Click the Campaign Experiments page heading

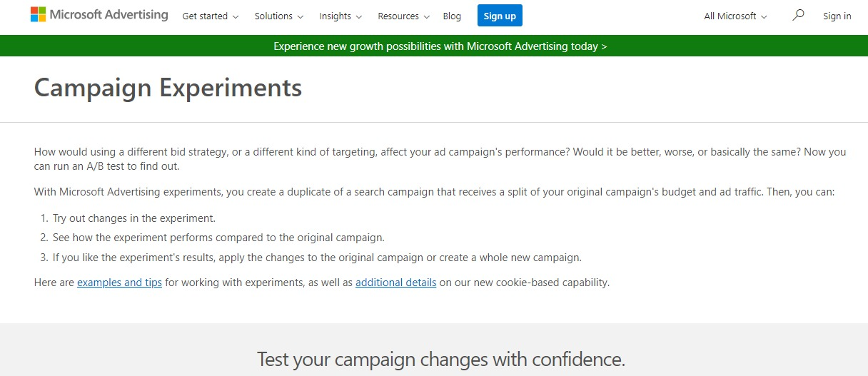pyautogui.click(x=168, y=88)
